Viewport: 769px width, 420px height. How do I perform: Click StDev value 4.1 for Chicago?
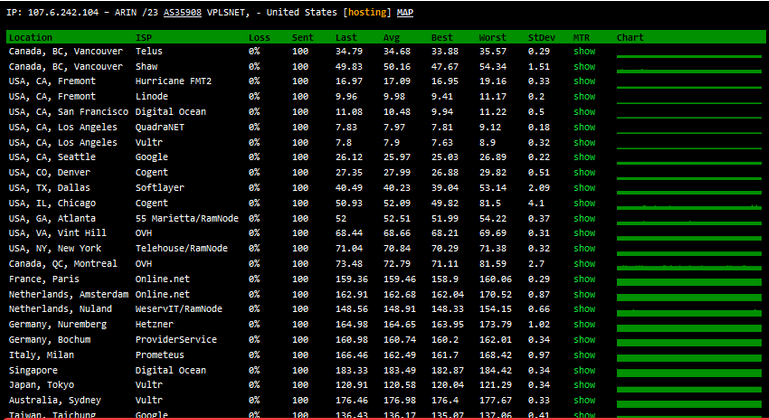[x=536, y=203]
